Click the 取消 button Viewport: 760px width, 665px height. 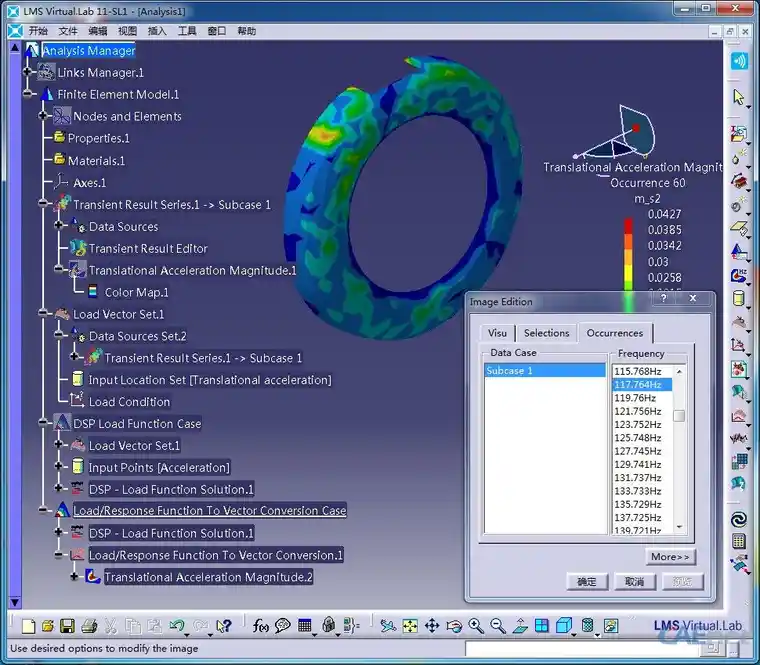click(634, 582)
